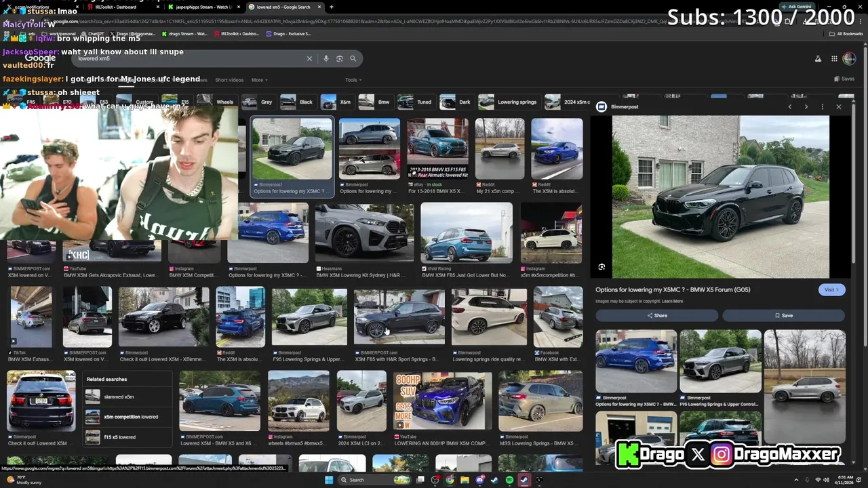Click the Ask Gemini button
This screenshot has width=868, height=488.
pos(795,7)
